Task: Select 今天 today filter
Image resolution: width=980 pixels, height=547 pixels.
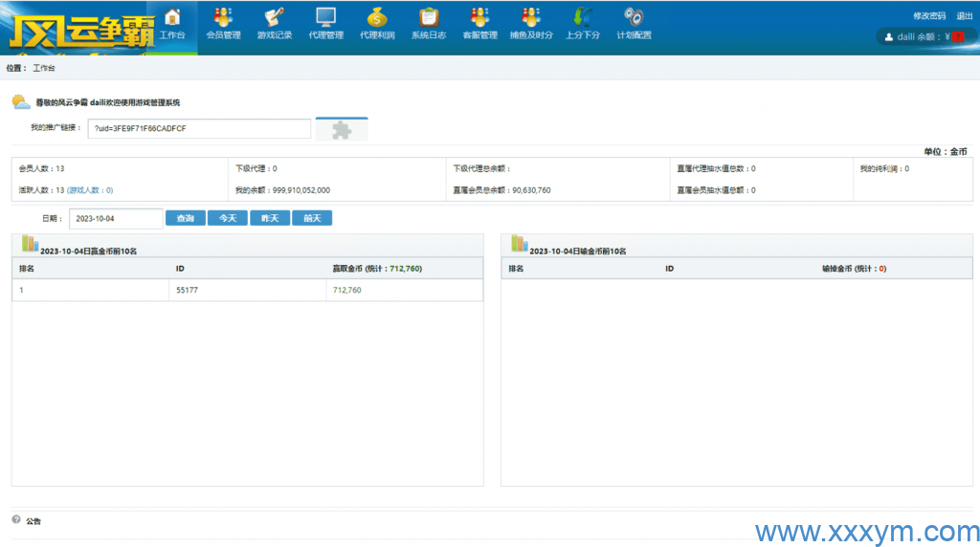Action: pos(228,218)
